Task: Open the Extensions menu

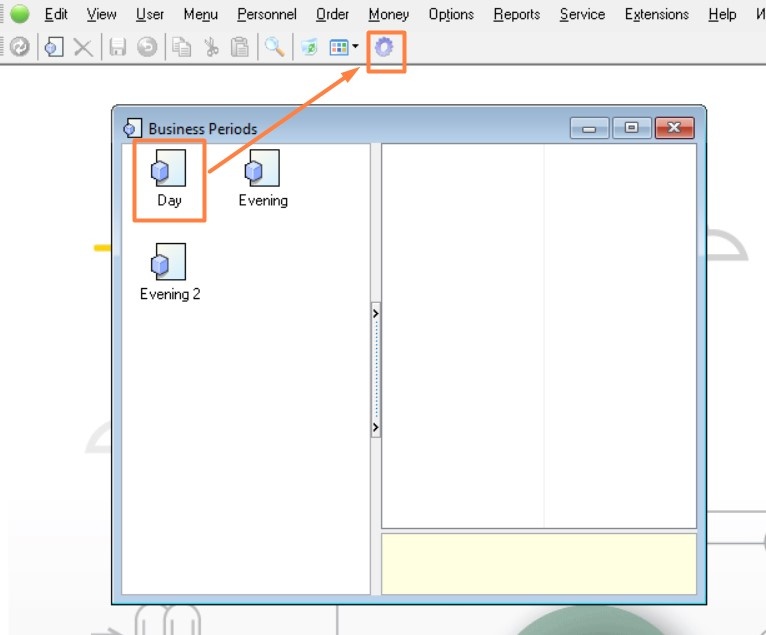Action: (656, 14)
